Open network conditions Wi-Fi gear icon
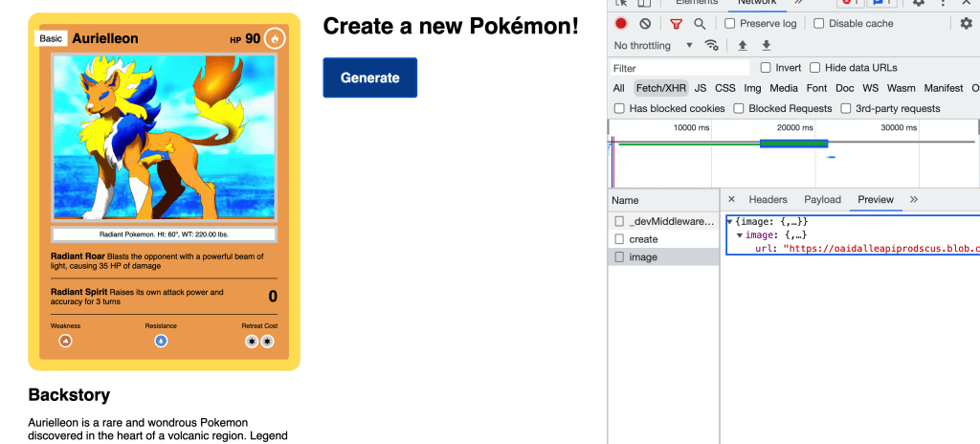 tap(711, 45)
